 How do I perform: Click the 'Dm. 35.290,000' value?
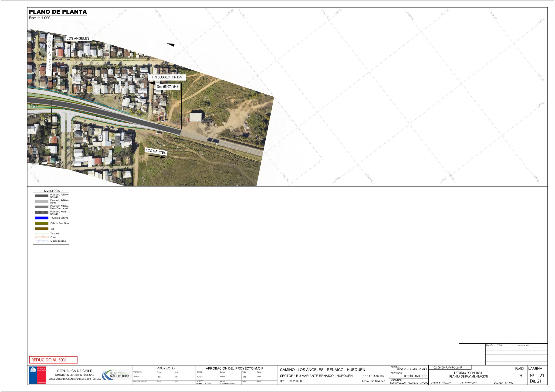(x=291, y=381)
